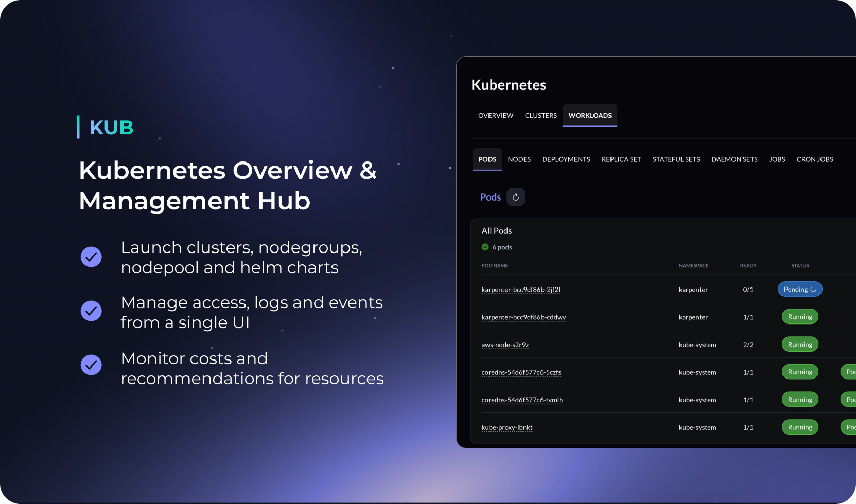The height and width of the screenshot is (504, 856).
Task: Click the 0/1 ready value
Action: 748,290
